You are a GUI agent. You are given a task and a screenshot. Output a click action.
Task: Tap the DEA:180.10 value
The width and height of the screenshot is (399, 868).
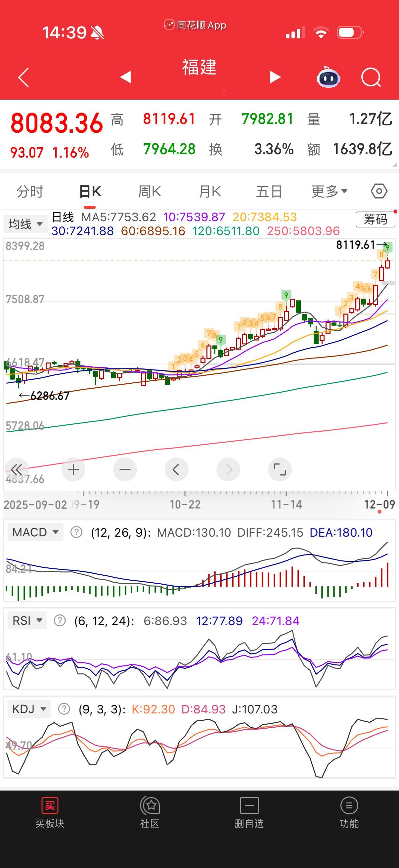pos(341,532)
